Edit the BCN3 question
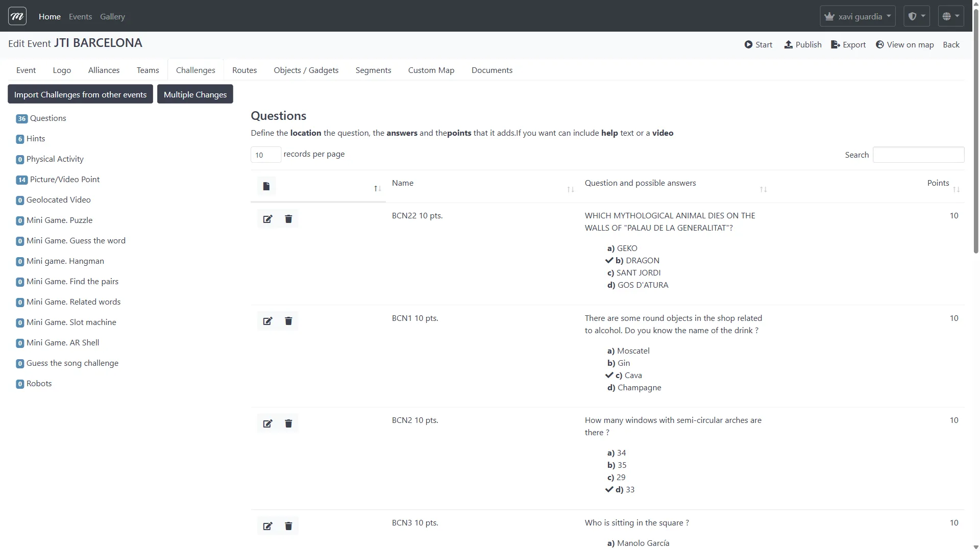This screenshot has width=980, height=551. pyautogui.click(x=267, y=525)
